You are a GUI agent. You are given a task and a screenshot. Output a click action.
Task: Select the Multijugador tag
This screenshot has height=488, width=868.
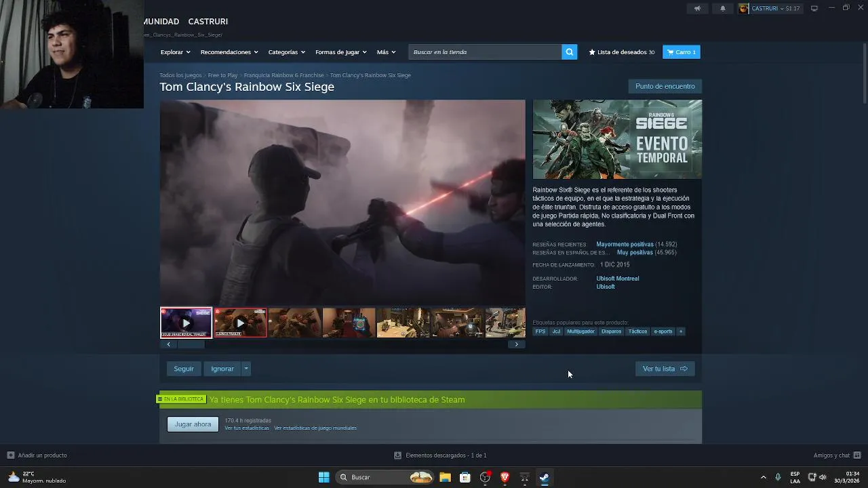click(x=580, y=331)
